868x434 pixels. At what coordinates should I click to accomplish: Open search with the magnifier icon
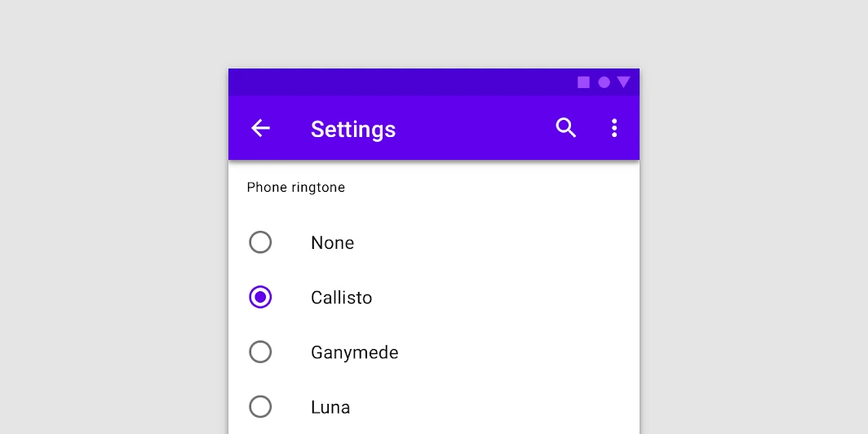tap(566, 127)
